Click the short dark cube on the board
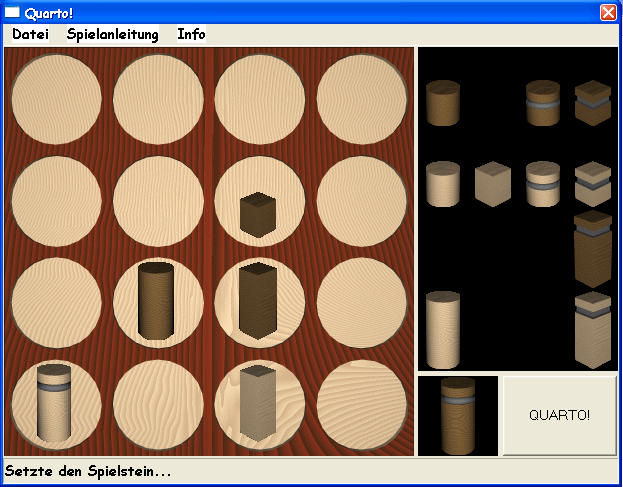This screenshot has height=487, width=623. point(258,215)
